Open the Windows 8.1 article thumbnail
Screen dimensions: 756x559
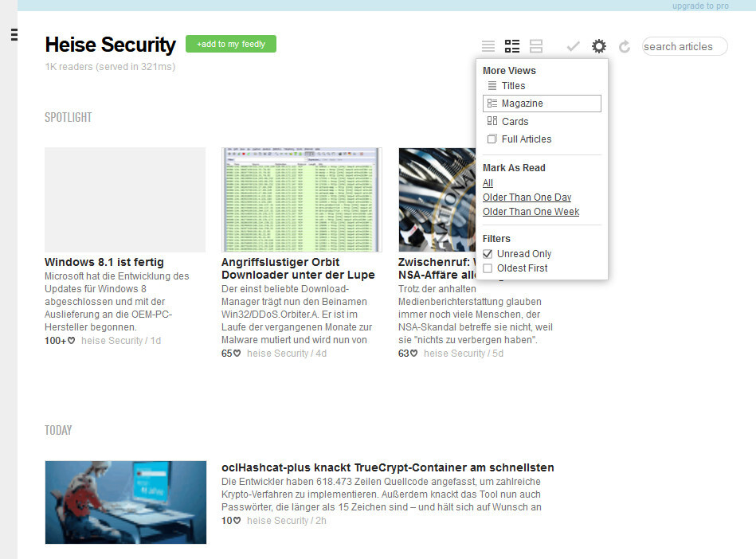tap(125, 199)
